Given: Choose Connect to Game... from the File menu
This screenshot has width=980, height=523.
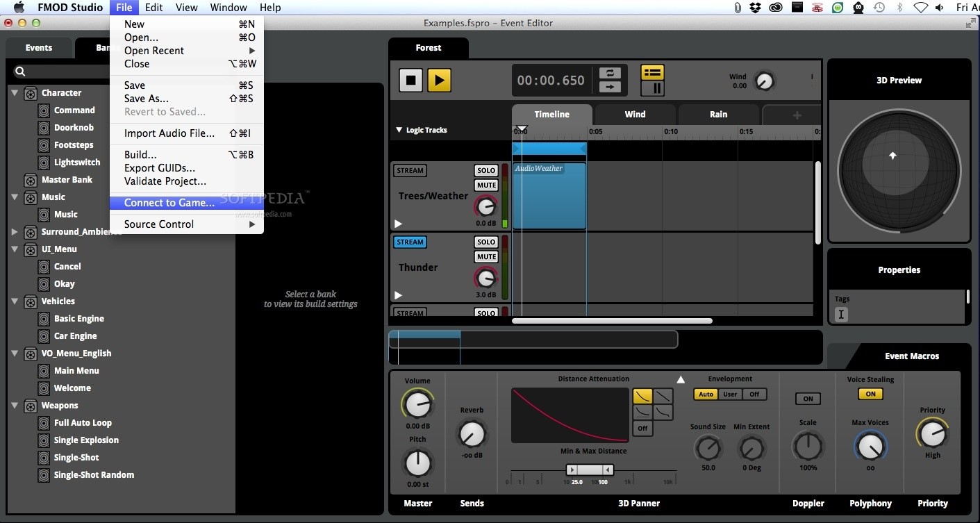Looking at the screenshot, I should pyautogui.click(x=187, y=203).
